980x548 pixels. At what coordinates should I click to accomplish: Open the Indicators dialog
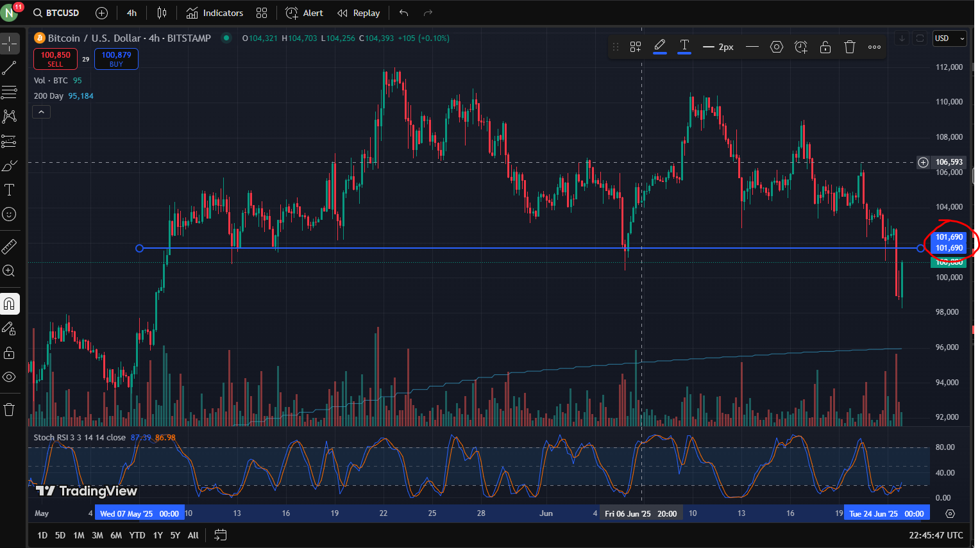point(215,13)
